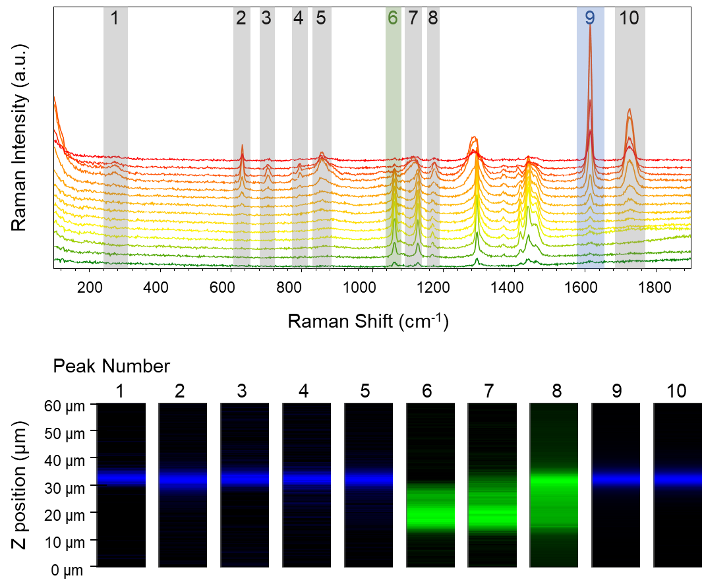
Task: Click the peak label 7 in the spectrum plot
Action: (x=413, y=18)
